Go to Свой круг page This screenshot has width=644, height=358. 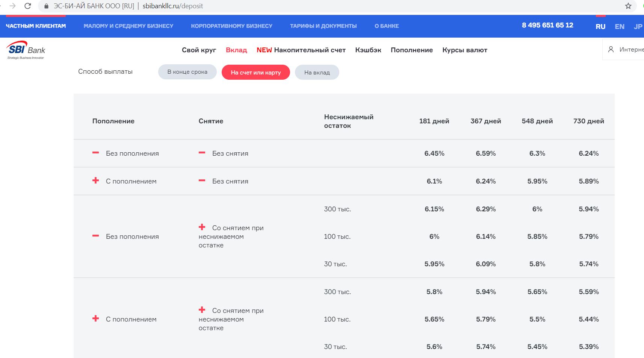[199, 50]
